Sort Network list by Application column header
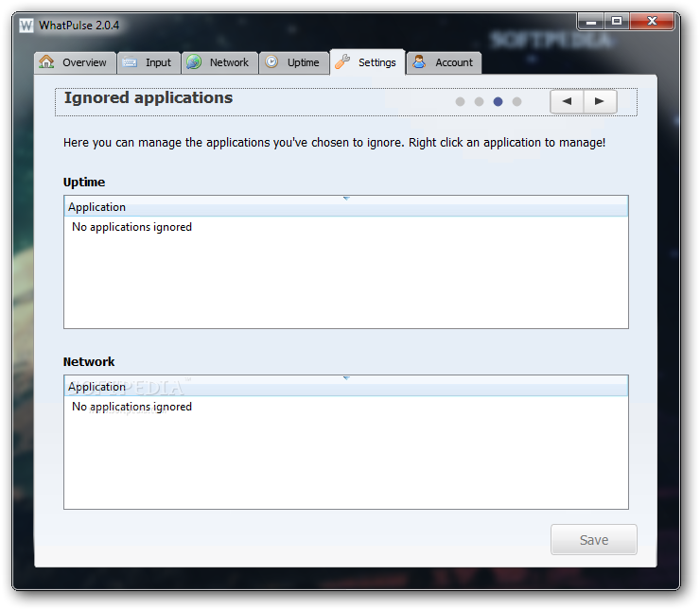 click(346, 386)
